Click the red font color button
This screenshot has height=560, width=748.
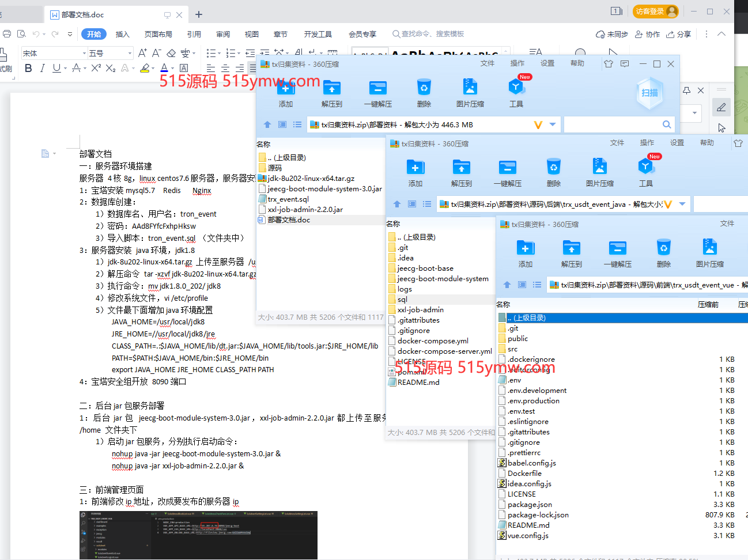164,68
